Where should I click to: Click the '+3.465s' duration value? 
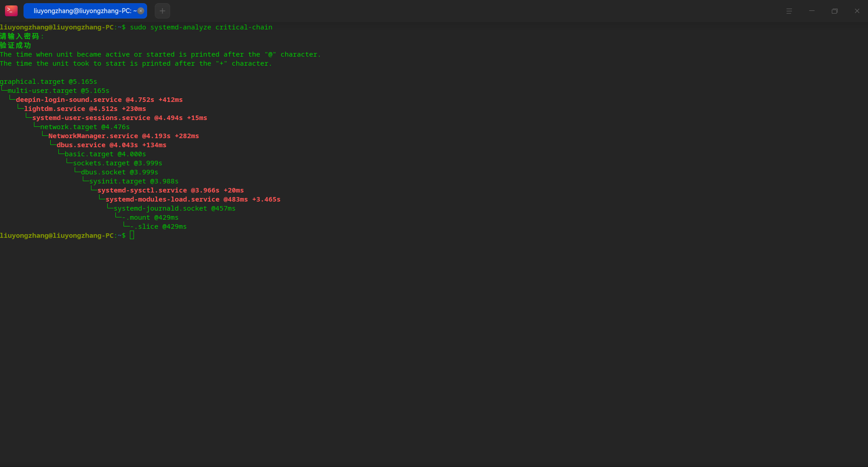tap(266, 199)
